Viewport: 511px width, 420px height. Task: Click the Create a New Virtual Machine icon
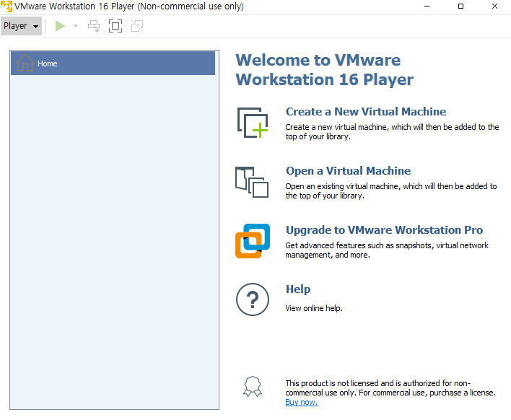point(253,123)
